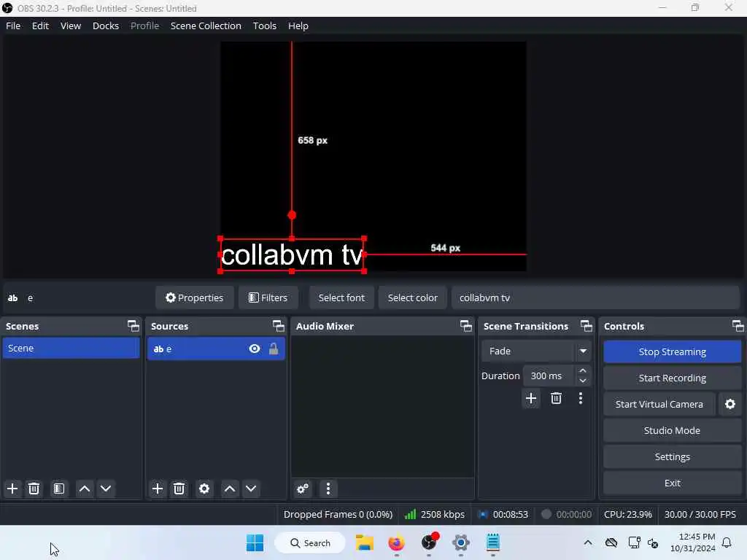Viewport: 747px width, 560px height.
Task: Click Stop Streaming button
Action: 672,352
